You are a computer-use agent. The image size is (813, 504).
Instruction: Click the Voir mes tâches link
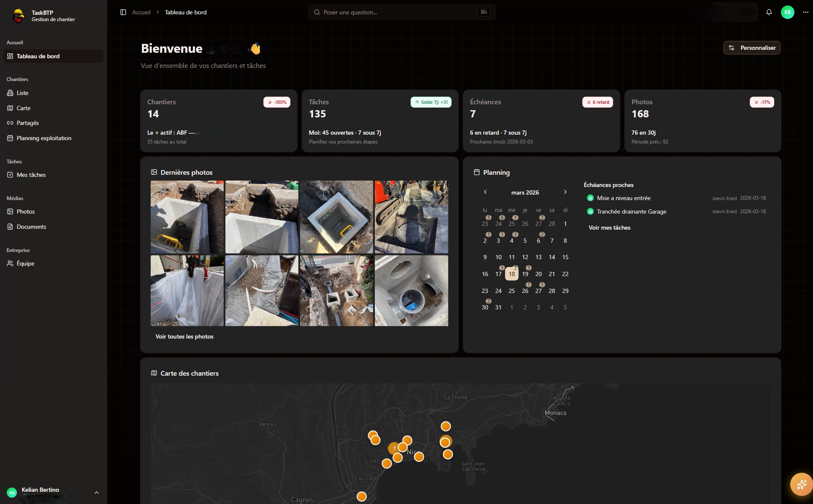pyautogui.click(x=609, y=228)
